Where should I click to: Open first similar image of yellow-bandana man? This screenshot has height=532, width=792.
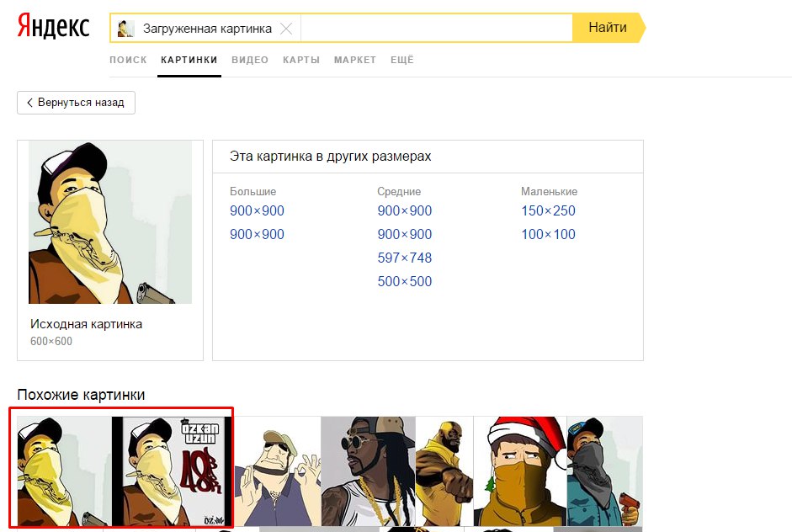[64, 471]
